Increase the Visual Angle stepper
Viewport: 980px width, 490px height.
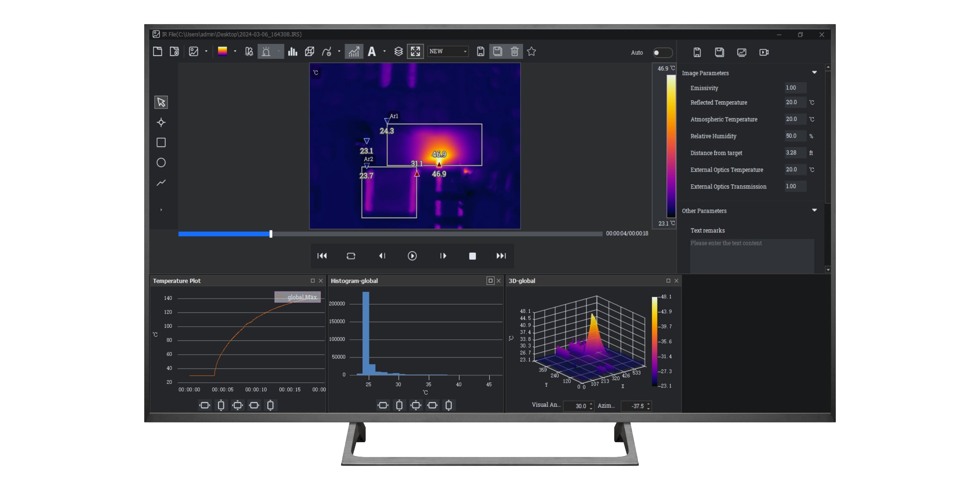591,404
